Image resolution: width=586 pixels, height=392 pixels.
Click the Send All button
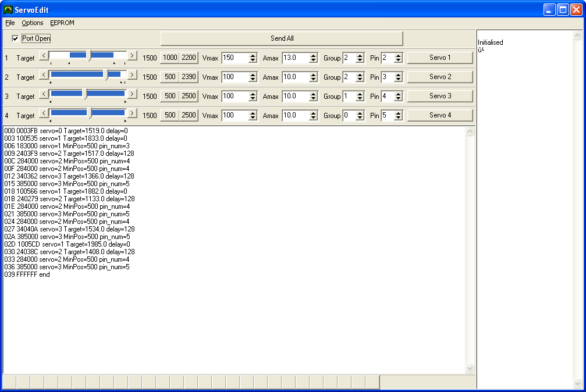(x=282, y=38)
